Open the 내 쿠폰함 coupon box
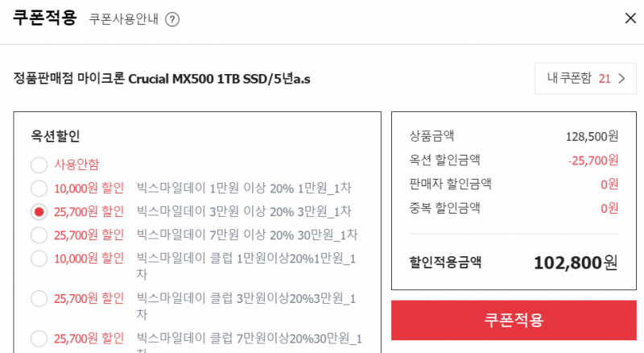The image size is (644, 353). tap(585, 78)
